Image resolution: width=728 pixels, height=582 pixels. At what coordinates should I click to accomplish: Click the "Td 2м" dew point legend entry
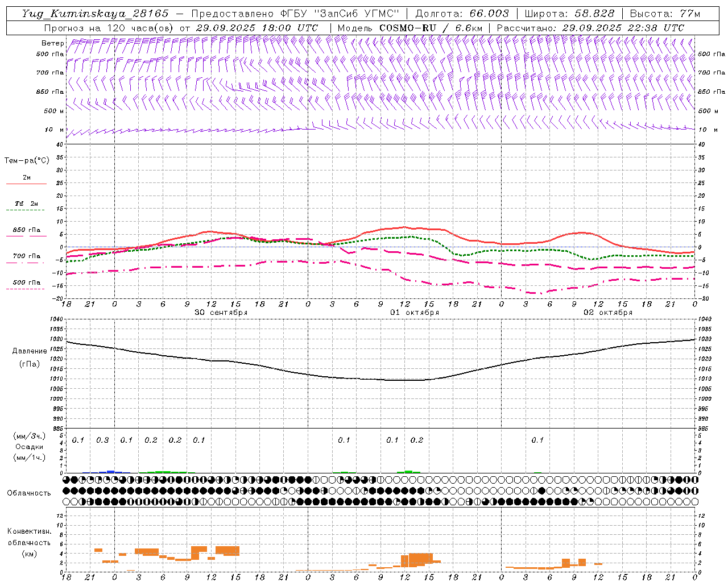click(x=26, y=203)
